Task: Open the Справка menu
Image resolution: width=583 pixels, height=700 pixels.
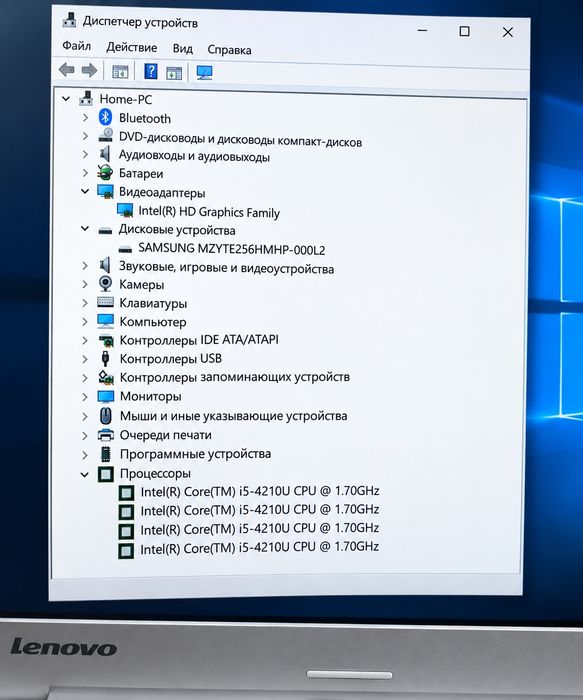Action: [229, 50]
